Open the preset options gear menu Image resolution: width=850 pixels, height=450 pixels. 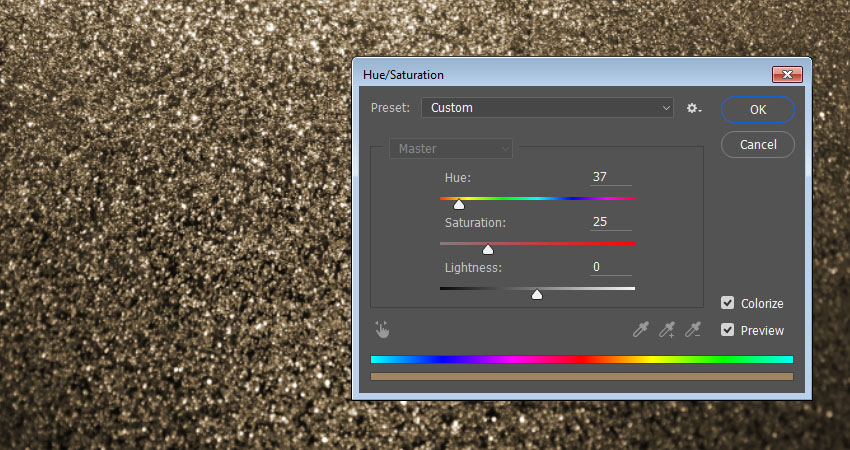tap(694, 108)
